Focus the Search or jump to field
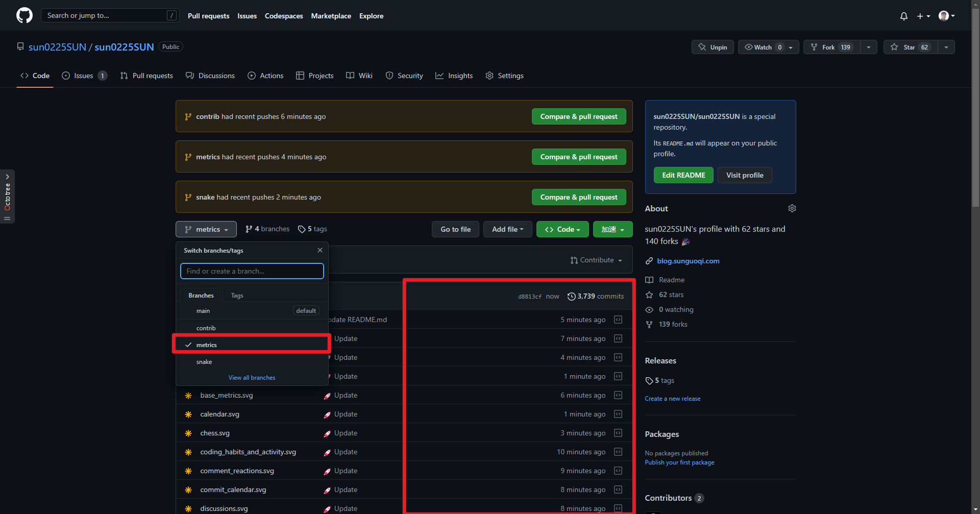Viewport: 980px width, 514px height. (x=109, y=15)
